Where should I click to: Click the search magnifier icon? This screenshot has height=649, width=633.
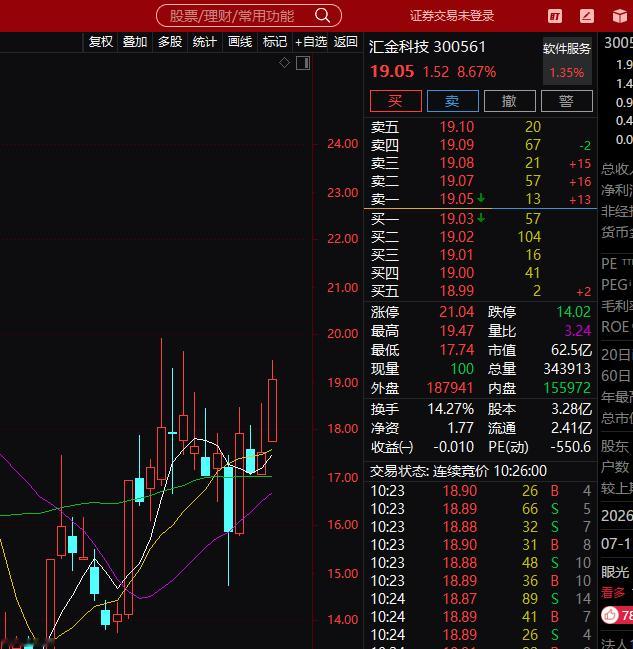pyautogui.click(x=322, y=16)
